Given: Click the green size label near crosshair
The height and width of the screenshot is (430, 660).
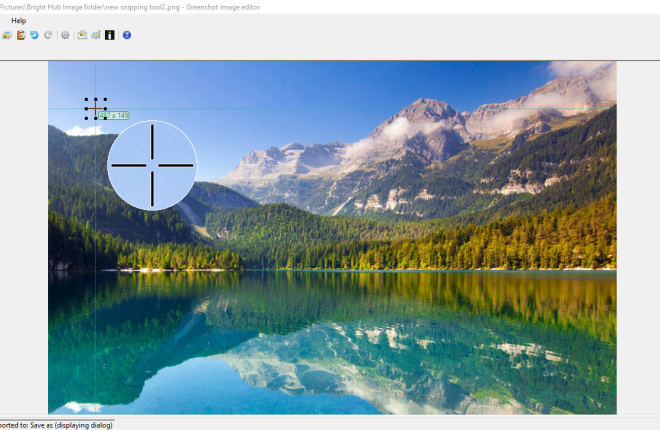Looking at the screenshot, I should coord(115,115).
